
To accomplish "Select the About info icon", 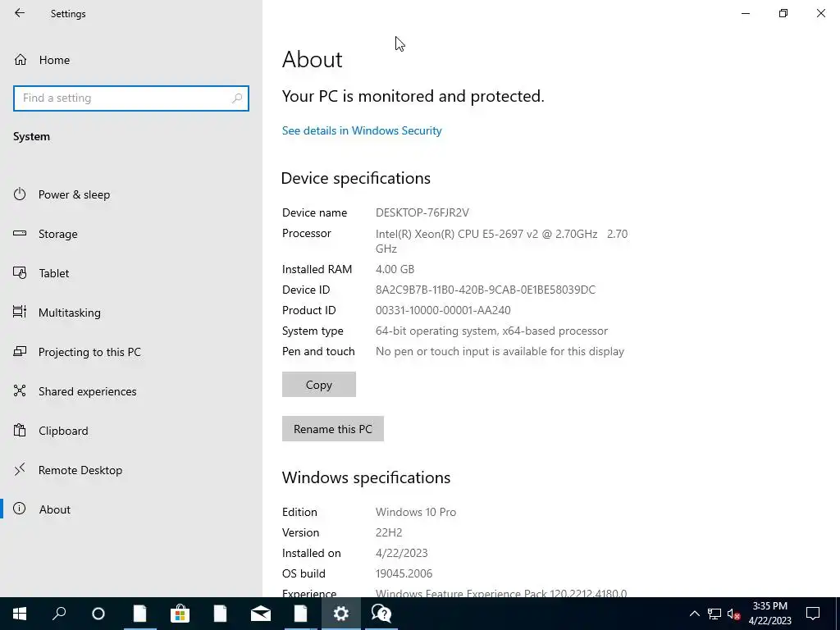I will pos(20,509).
